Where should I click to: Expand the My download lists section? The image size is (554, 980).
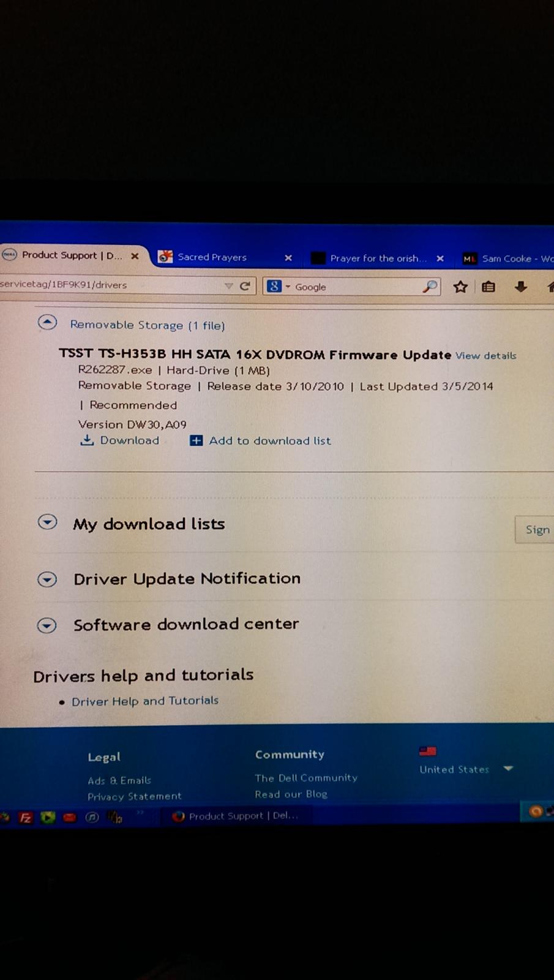(47, 522)
